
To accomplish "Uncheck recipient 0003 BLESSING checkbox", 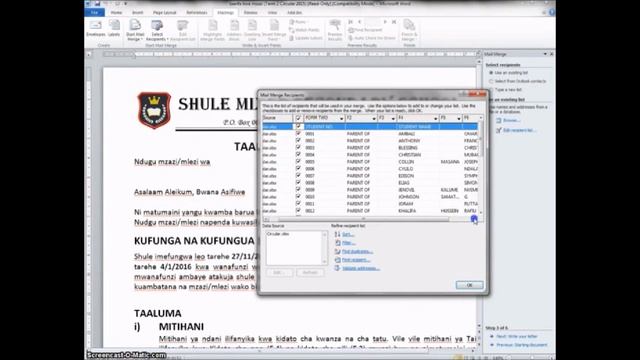I will click(298, 147).
